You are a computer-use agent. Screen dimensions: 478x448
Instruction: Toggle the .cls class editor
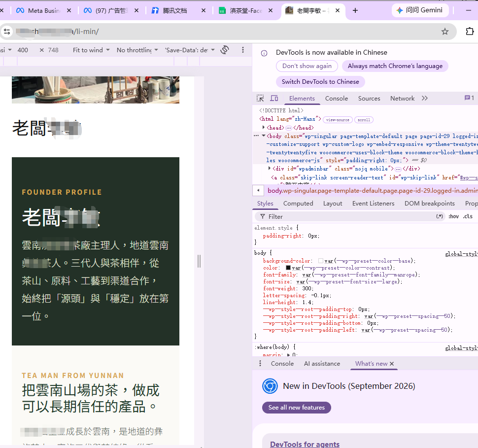[468, 216]
